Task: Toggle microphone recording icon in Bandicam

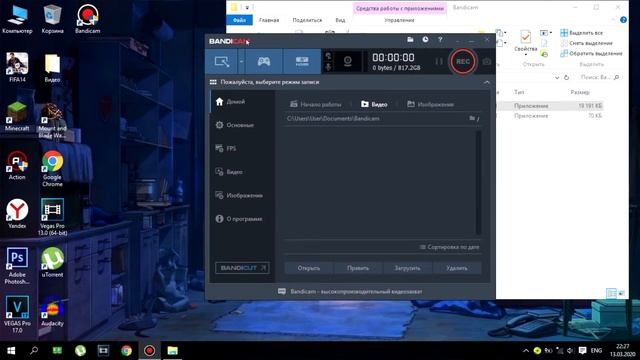Action: tap(328, 67)
